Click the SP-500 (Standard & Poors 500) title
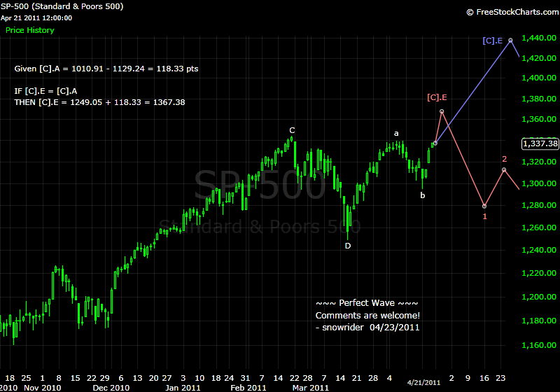 (62, 6)
